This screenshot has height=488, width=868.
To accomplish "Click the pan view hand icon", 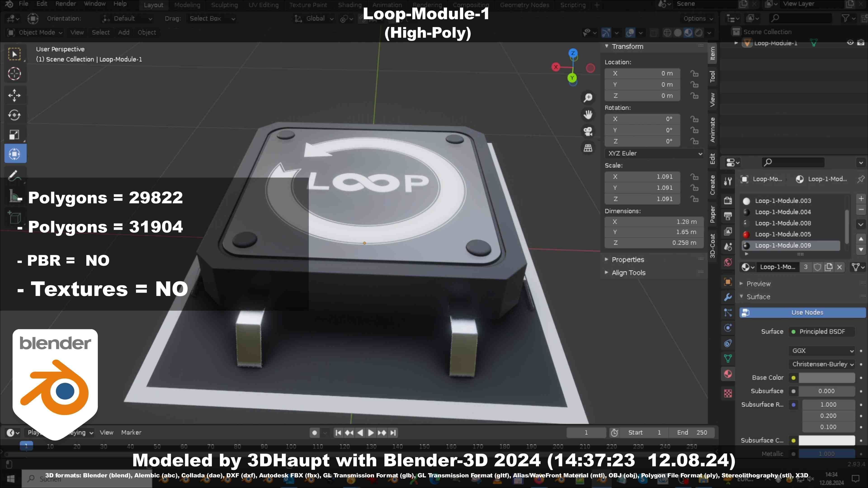I will coord(588,115).
